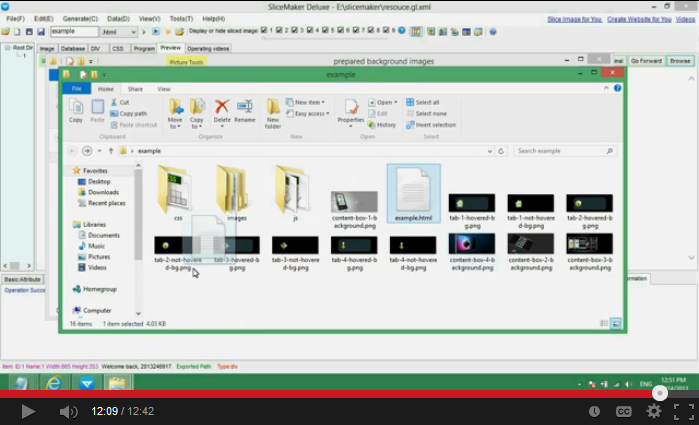
Task: Click the Rename icon in Organize group
Action: (x=245, y=107)
